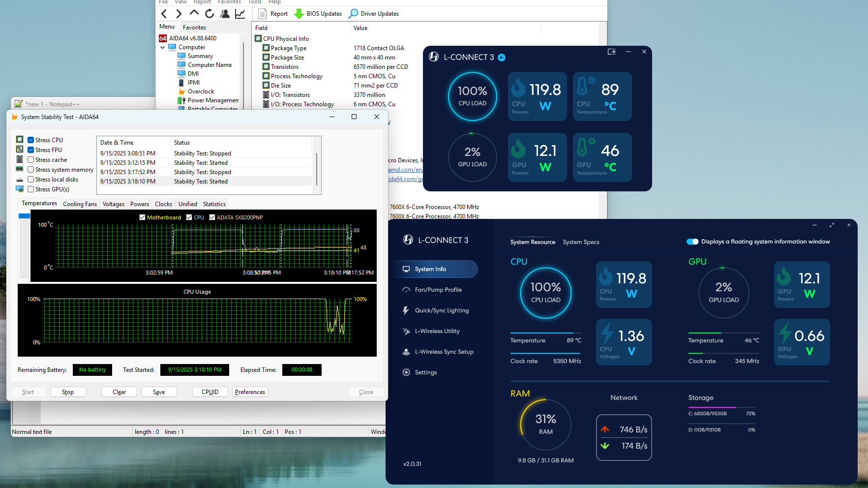The image size is (868, 488).
Task: Click the graph/benchmark chart toolbar icon
Action: (240, 14)
